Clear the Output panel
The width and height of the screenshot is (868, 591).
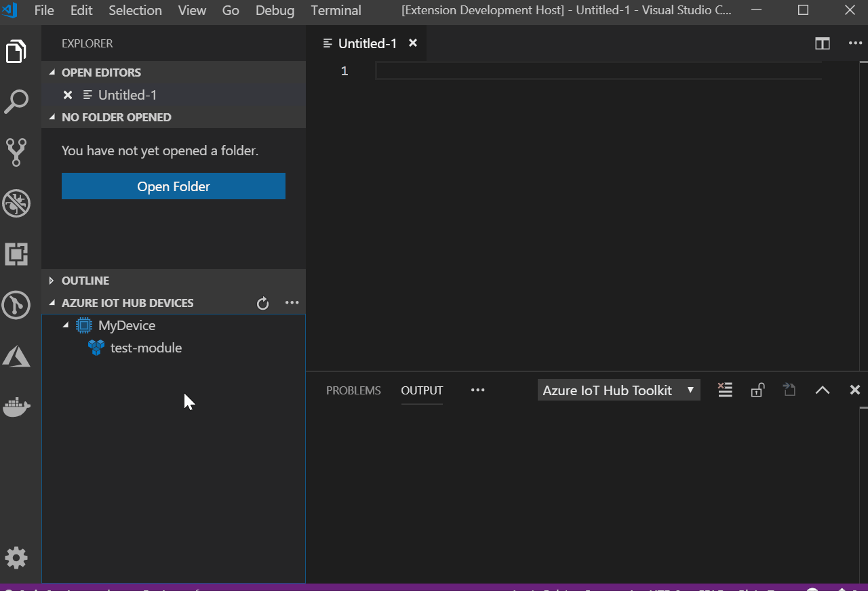(x=725, y=390)
